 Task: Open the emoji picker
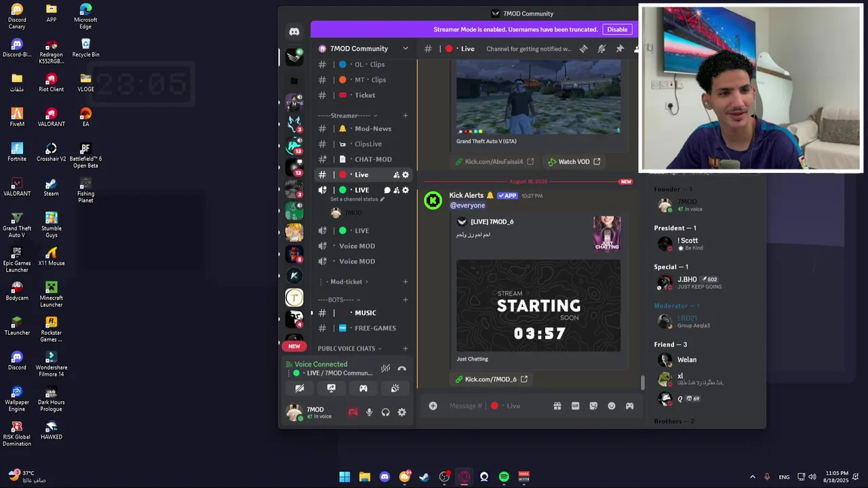point(612,406)
